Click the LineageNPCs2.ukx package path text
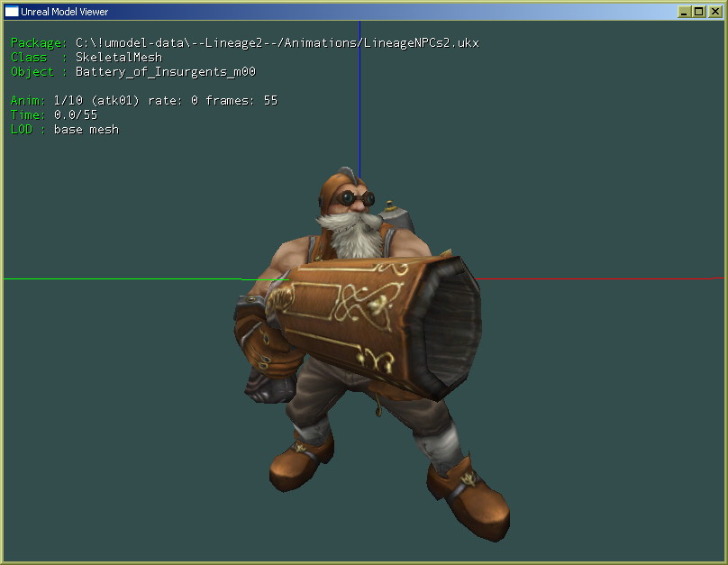728x565 pixels. coord(278,43)
